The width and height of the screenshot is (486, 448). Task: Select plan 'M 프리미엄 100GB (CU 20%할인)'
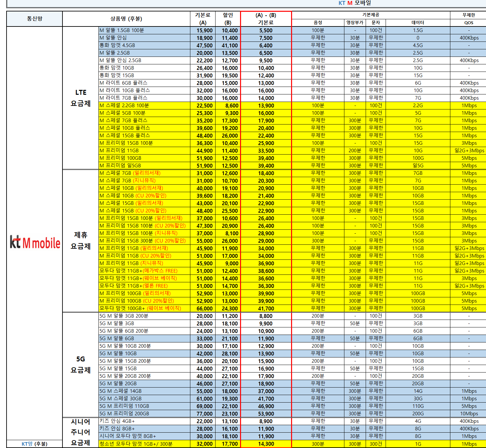[x=144, y=301]
